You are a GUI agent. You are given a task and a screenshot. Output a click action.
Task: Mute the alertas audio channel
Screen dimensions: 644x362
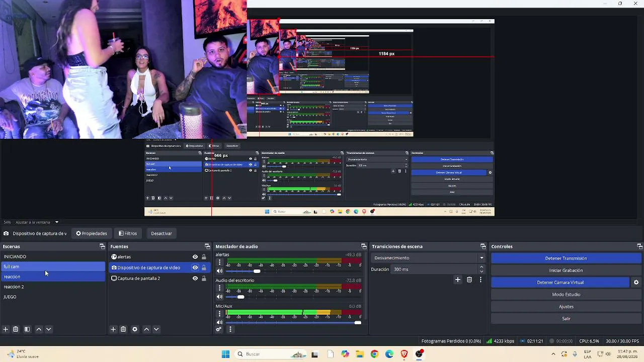219,271
